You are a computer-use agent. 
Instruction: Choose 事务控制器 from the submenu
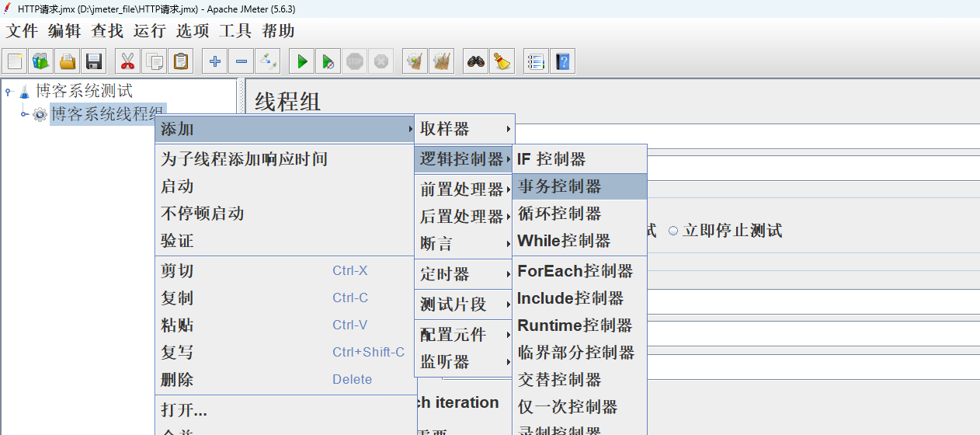(579, 186)
